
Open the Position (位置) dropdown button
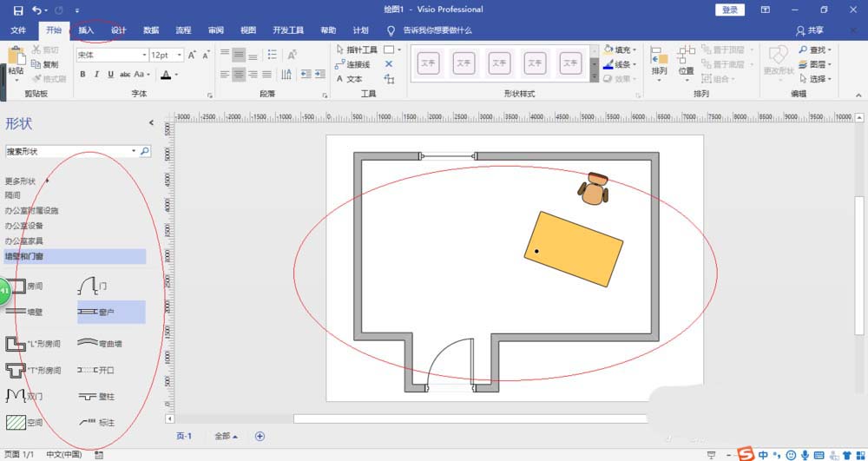687,63
